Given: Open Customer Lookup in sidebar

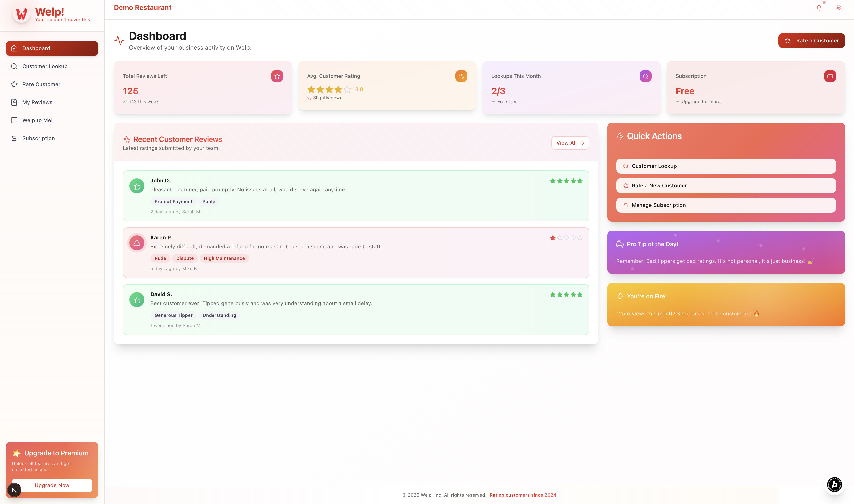Looking at the screenshot, I should tap(45, 67).
